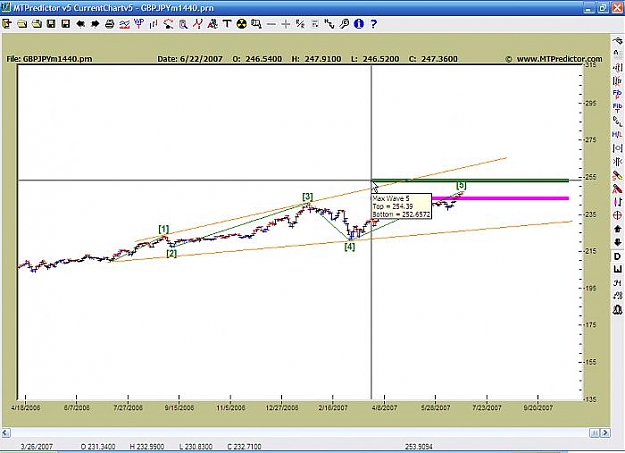Click the dark green Max Wave 5 zone bar
This screenshot has height=453, width=625.
470,181
